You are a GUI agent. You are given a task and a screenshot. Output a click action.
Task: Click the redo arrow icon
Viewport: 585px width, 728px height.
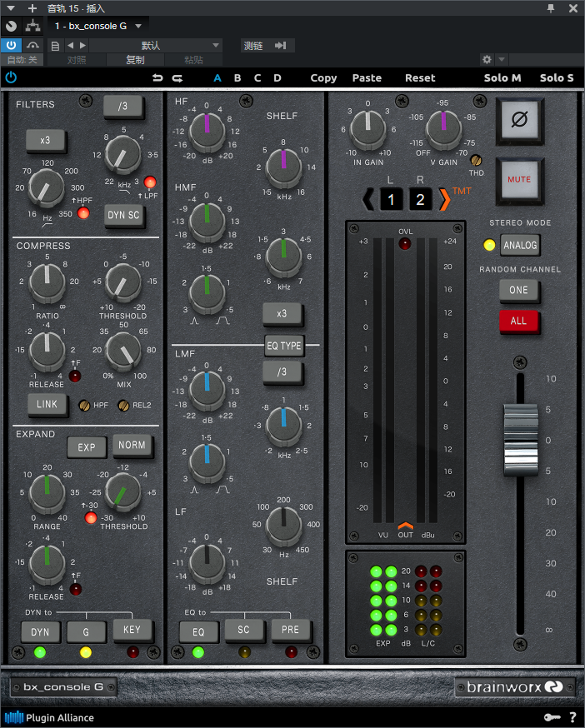[177, 78]
